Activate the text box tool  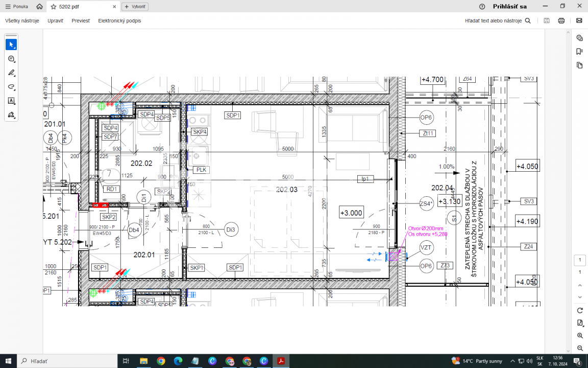[11, 101]
